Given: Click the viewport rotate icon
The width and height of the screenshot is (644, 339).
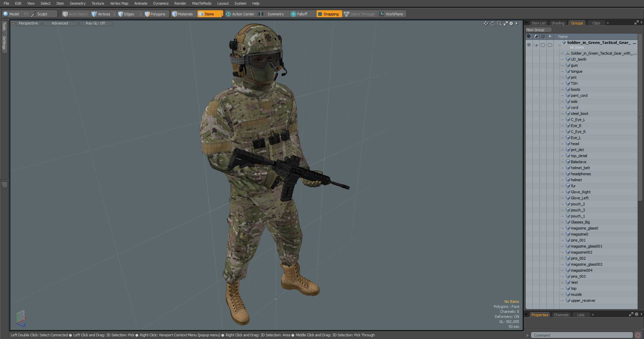Looking at the screenshot, I should pyautogui.click(x=492, y=23).
